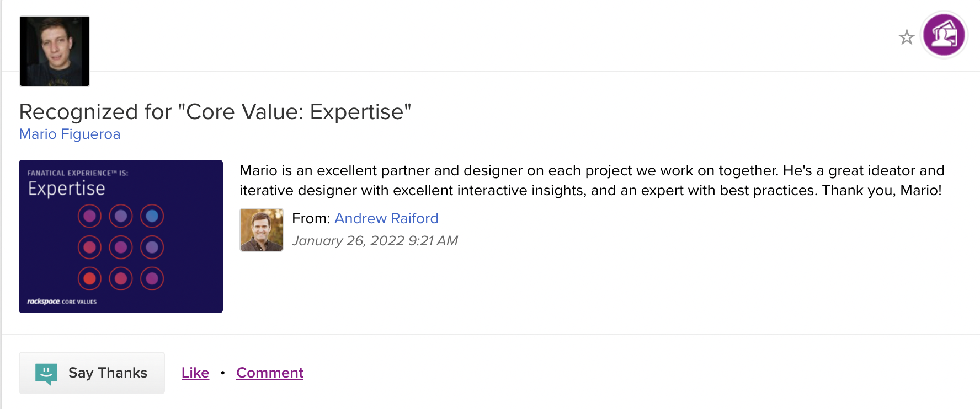Click the center circle of the dot grid
The width and height of the screenshot is (980, 409).
point(121,247)
